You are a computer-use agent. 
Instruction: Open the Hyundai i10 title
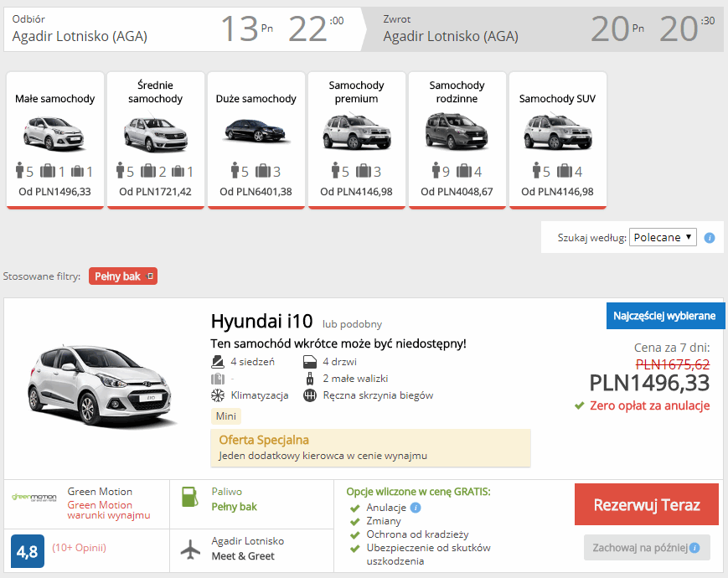pos(261,321)
